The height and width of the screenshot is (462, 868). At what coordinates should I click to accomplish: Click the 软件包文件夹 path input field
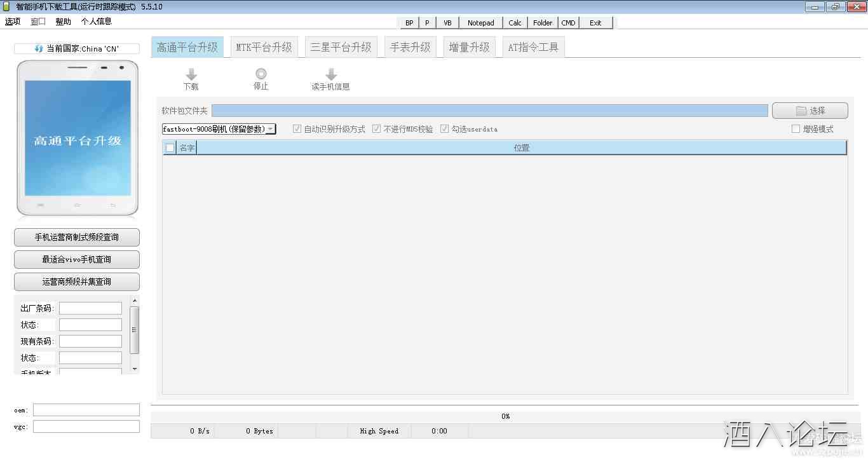(489, 111)
